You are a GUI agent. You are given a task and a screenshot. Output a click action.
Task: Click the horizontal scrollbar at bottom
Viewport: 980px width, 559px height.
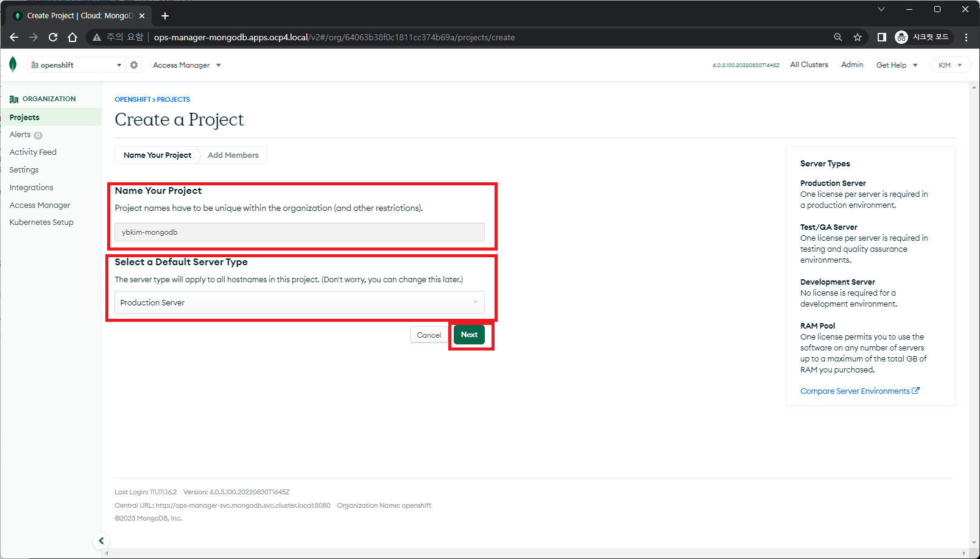[536, 554]
